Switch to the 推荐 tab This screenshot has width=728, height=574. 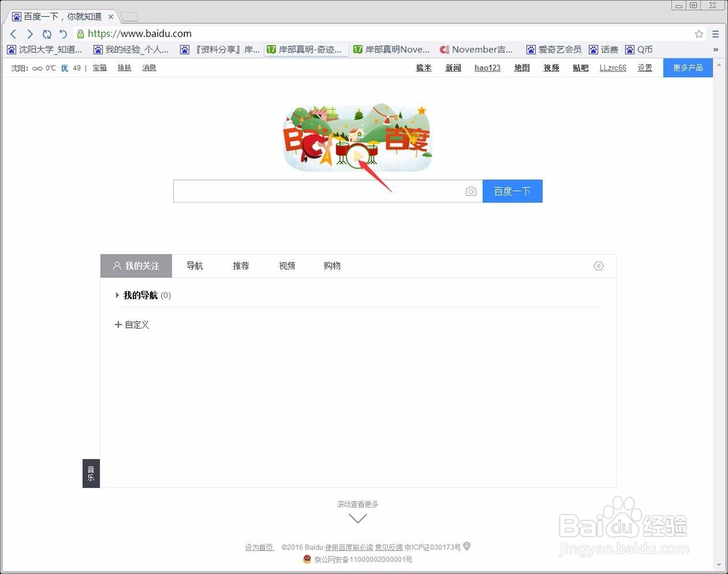tap(241, 266)
